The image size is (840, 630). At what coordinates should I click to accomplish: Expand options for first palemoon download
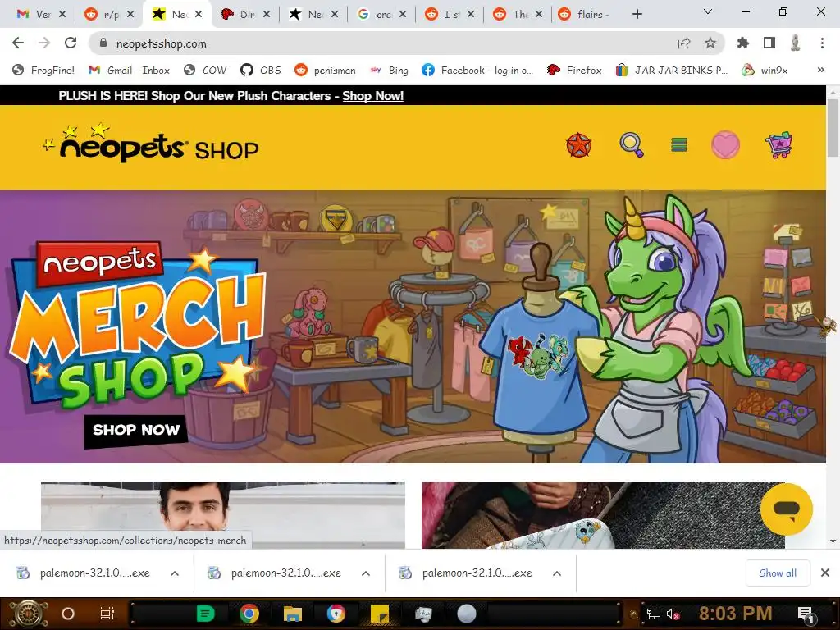[175, 573]
